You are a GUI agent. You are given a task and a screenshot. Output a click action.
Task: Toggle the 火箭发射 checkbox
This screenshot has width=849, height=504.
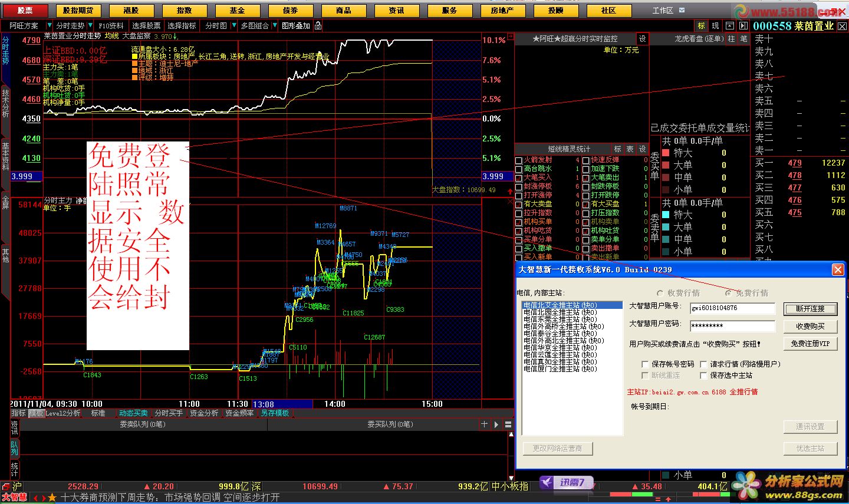[x=519, y=160]
